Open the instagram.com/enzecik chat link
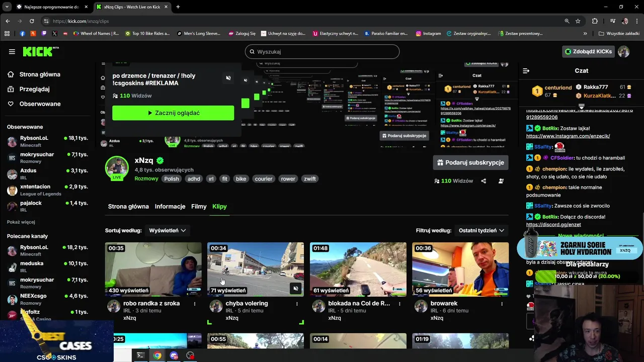644x362 pixels. coord(568,136)
